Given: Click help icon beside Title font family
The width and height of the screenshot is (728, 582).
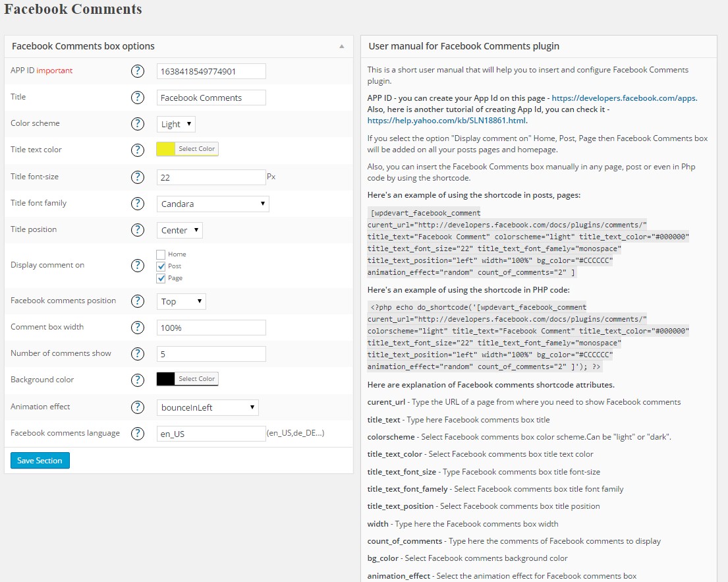Looking at the screenshot, I should point(138,204).
